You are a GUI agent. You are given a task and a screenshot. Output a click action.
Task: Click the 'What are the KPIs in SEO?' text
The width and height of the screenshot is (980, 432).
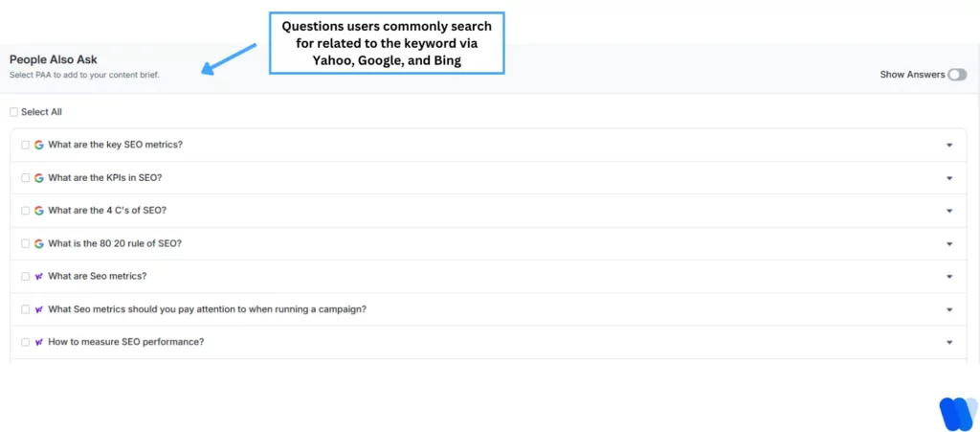pos(105,177)
